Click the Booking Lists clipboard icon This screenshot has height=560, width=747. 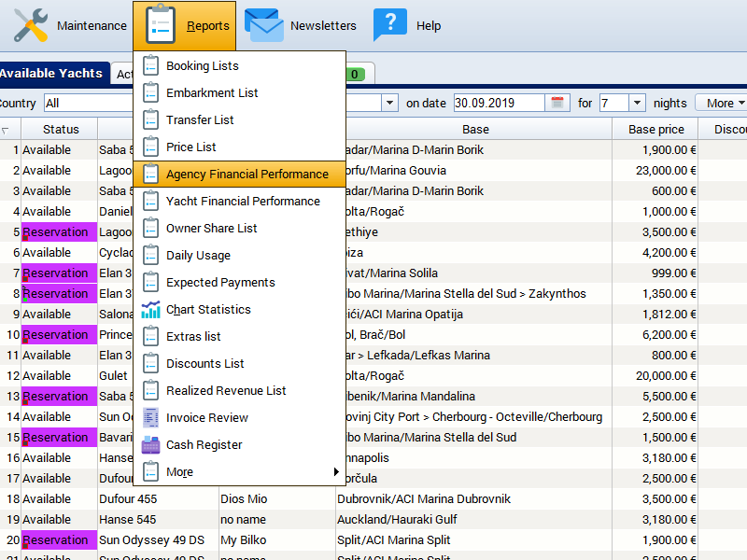click(x=150, y=66)
